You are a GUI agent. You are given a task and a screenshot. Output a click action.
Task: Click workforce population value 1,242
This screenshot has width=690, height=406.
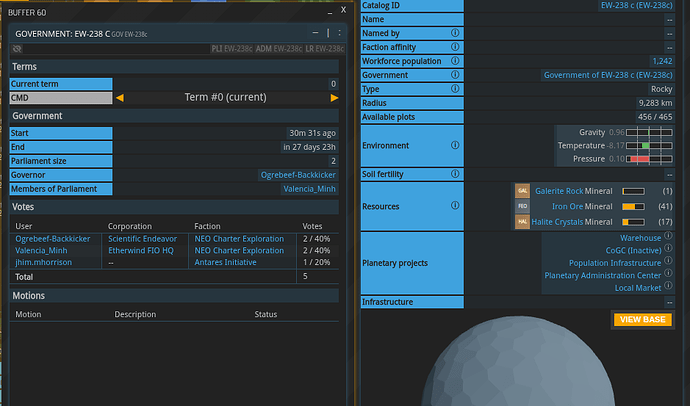[662, 61]
